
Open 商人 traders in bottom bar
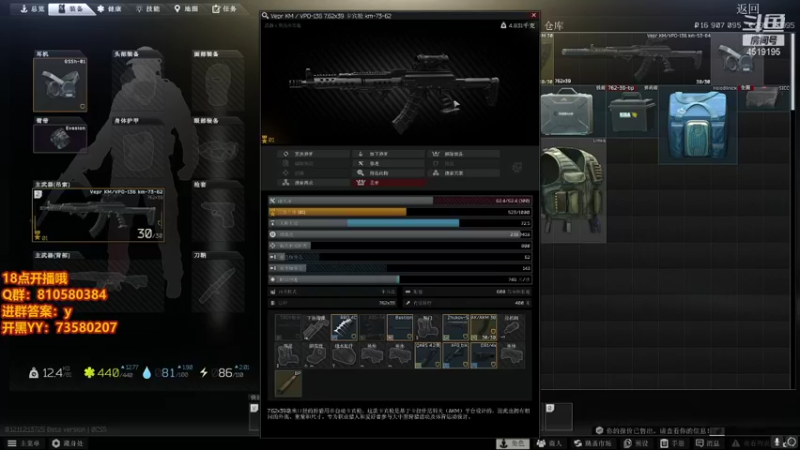click(550, 443)
